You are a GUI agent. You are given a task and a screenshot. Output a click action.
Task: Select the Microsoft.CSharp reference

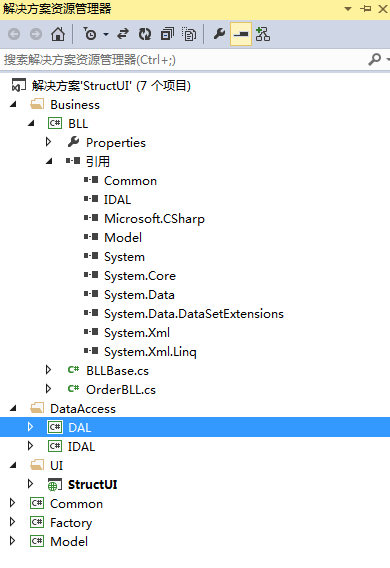154,219
